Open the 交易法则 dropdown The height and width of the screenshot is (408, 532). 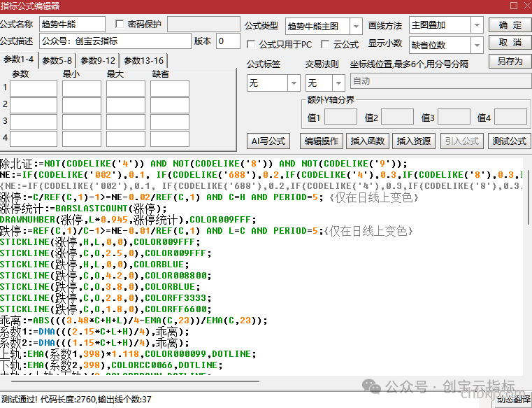pyautogui.click(x=338, y=83)
